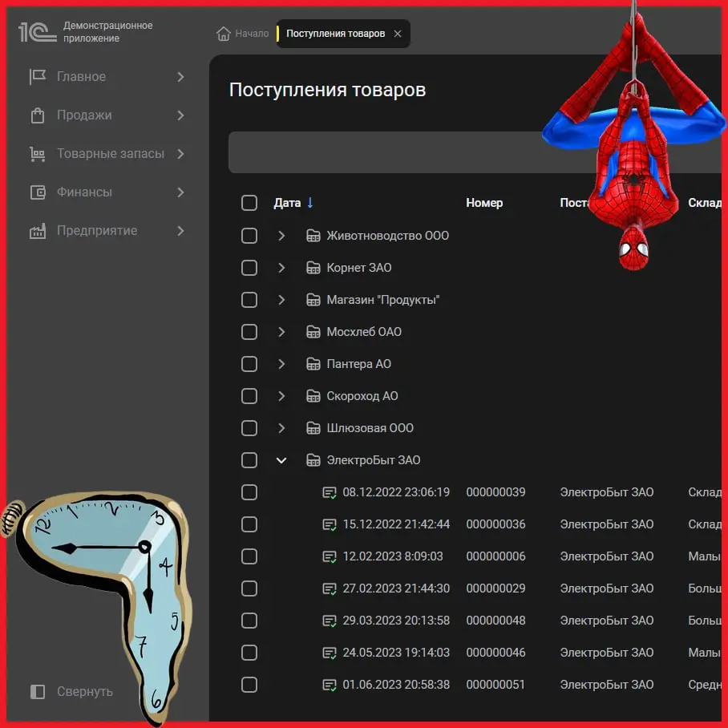
Task: Check the box for document 000000051
Action: [249, 685]
